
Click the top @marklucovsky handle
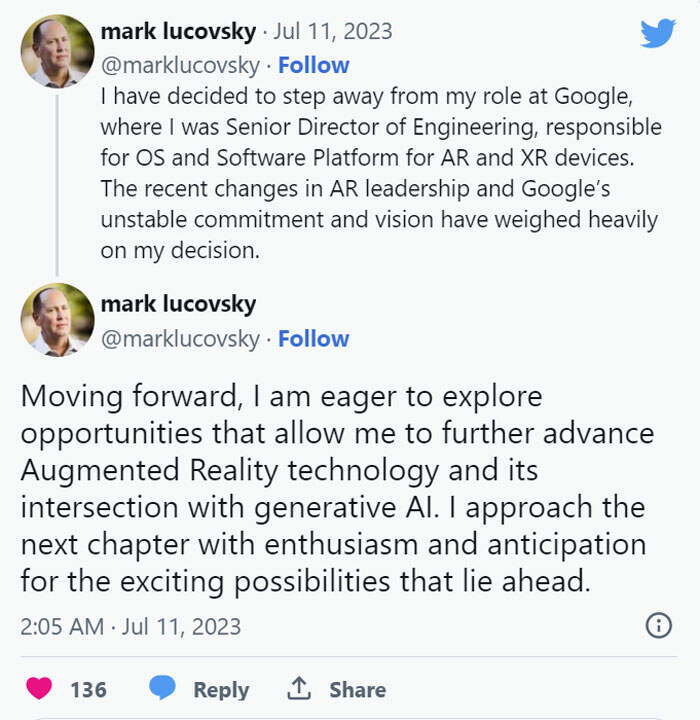180,65
